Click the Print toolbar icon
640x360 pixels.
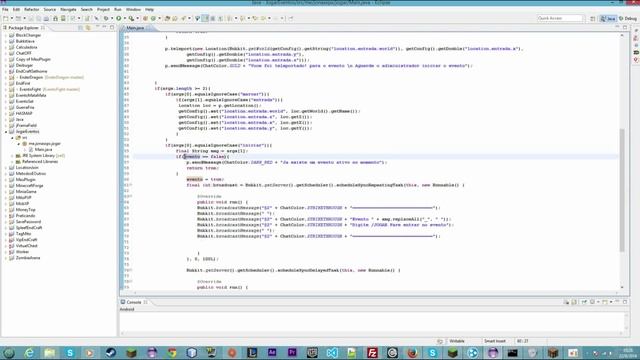47,18
